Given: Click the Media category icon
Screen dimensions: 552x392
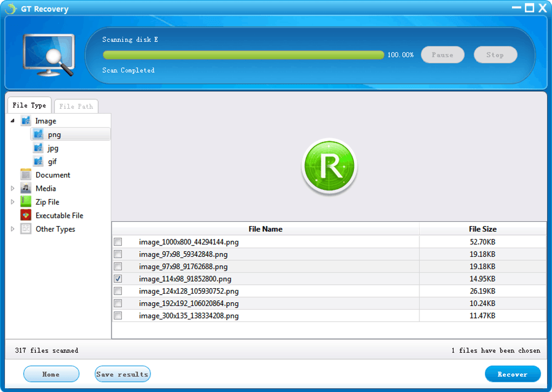Looking at the screenshot, I should pos(25,188).
